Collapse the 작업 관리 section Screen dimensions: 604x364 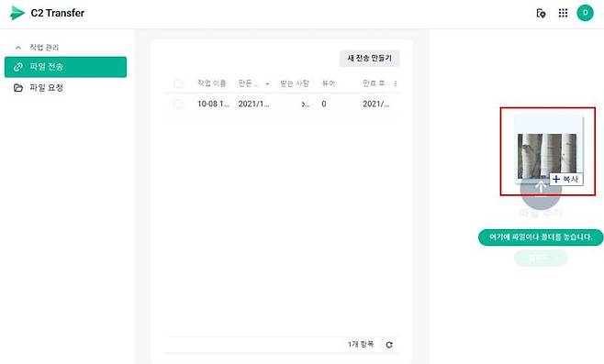coord(18,48)
